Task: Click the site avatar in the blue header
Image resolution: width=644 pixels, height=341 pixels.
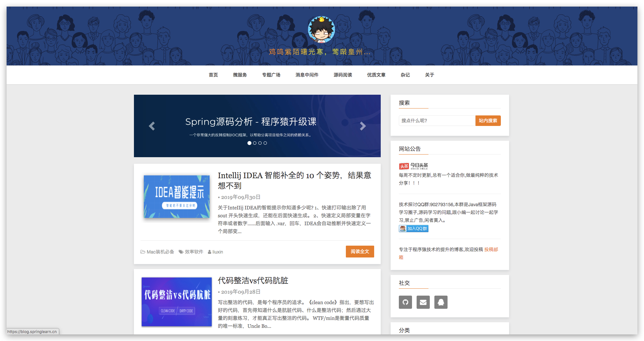Action: coord(321,30)
